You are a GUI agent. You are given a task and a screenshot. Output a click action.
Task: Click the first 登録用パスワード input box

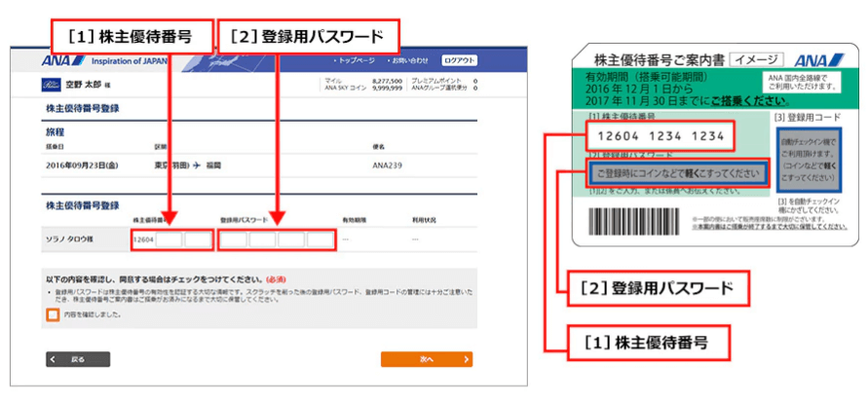[x=234, y=238]
